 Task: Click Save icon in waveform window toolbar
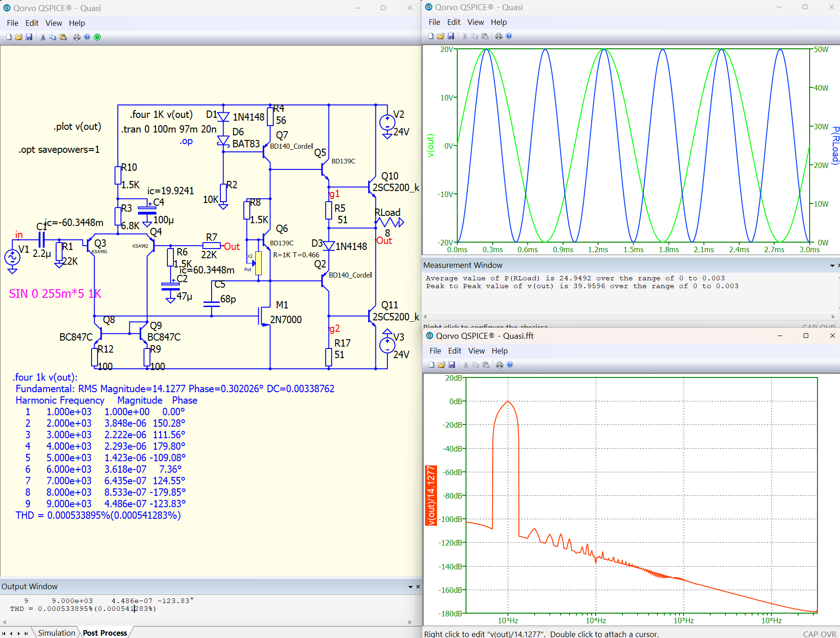pos(451,36)
